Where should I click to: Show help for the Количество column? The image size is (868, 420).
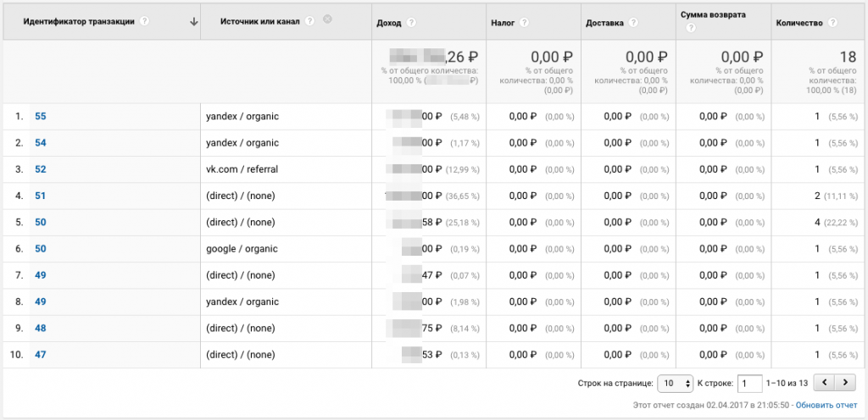(x=833, y=23)
